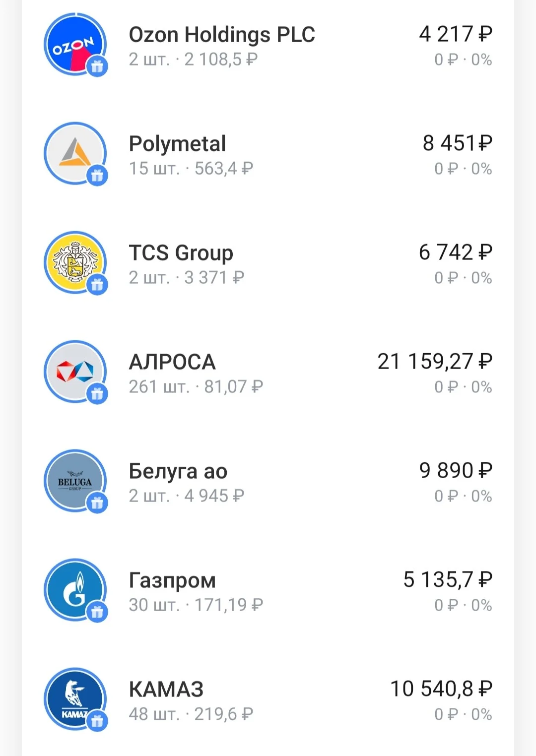The width and height of the screenshot is (536, 756).
Task: Open the Polymetal position name
Action: pyautogui.click(x=177, y=144)
